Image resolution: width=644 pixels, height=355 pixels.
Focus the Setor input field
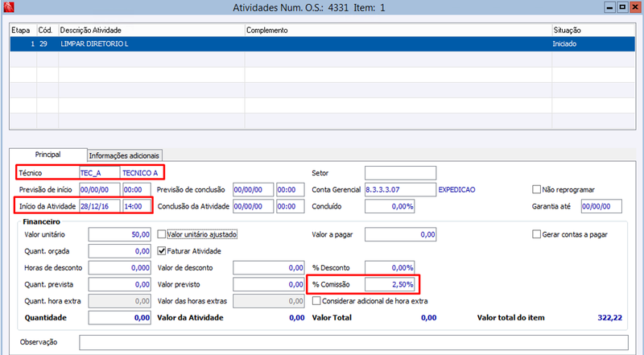(x=400, y=173)
